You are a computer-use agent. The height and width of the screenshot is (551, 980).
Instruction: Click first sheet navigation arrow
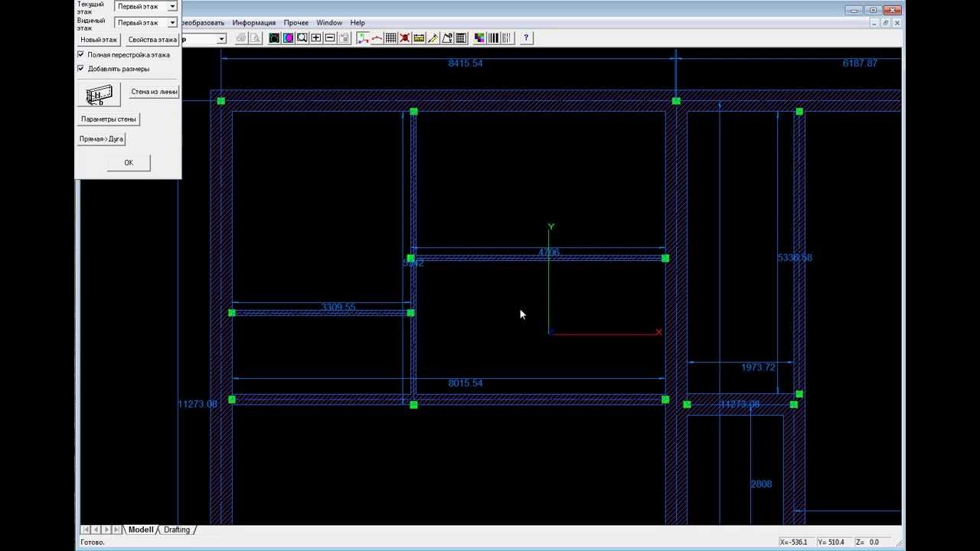pyautogui.click(x=86, y=530)
